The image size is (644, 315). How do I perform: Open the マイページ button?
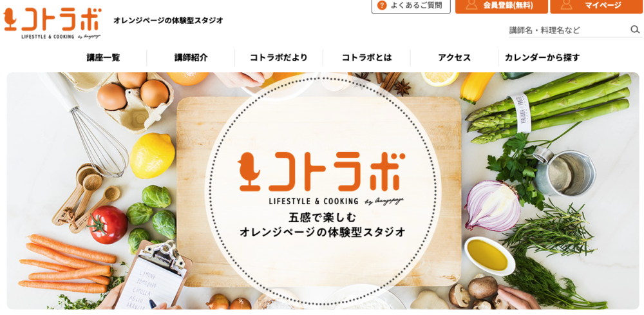tap(596, 6)
